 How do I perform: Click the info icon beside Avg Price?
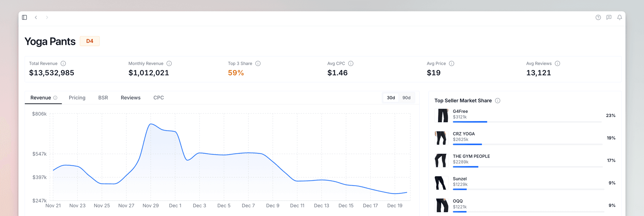coord(452,64)
